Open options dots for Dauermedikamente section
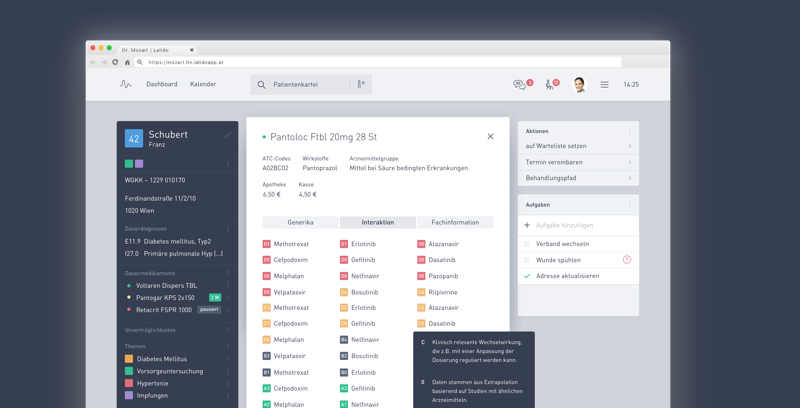Screen dimensions: 800x408 [x=228, y=273]
